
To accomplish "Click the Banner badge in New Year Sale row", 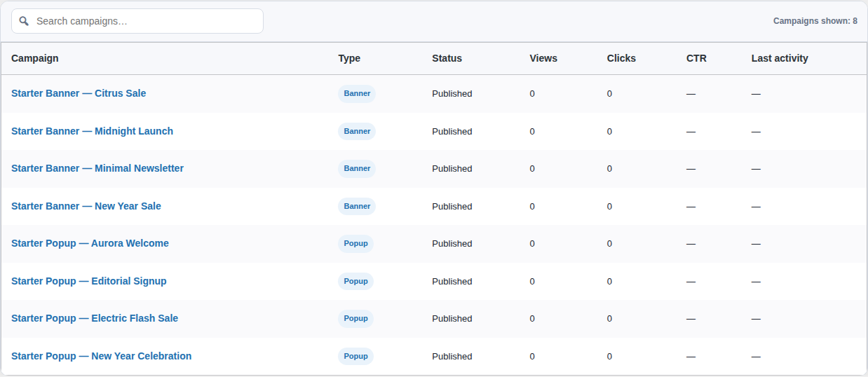I will coord(357,206).
